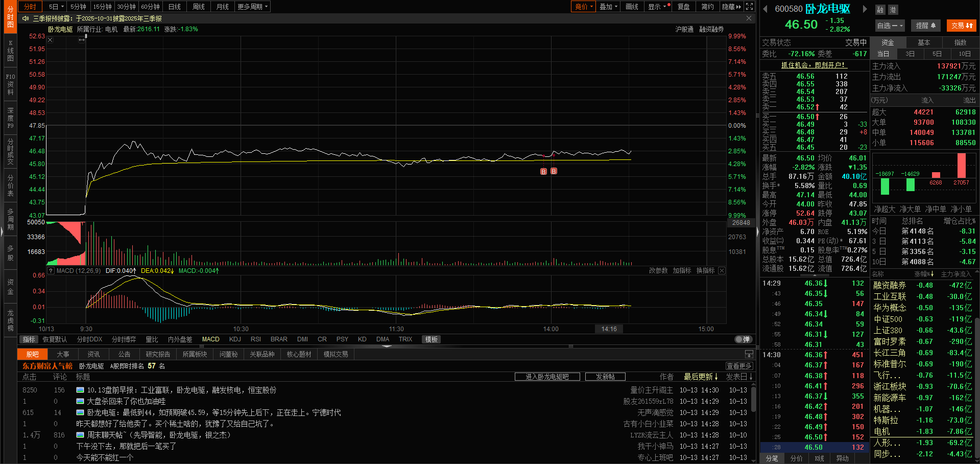Click the chart corner X marker icon
The height and width of the screenshot is (464, 980).
[x=50, y=40]
